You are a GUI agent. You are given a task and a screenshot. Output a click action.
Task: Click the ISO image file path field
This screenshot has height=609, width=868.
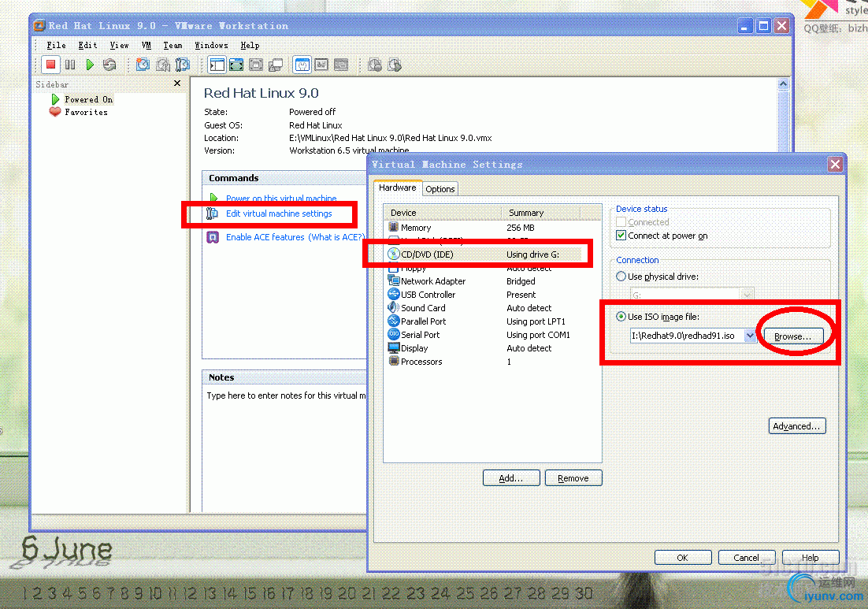coord(687,336)
